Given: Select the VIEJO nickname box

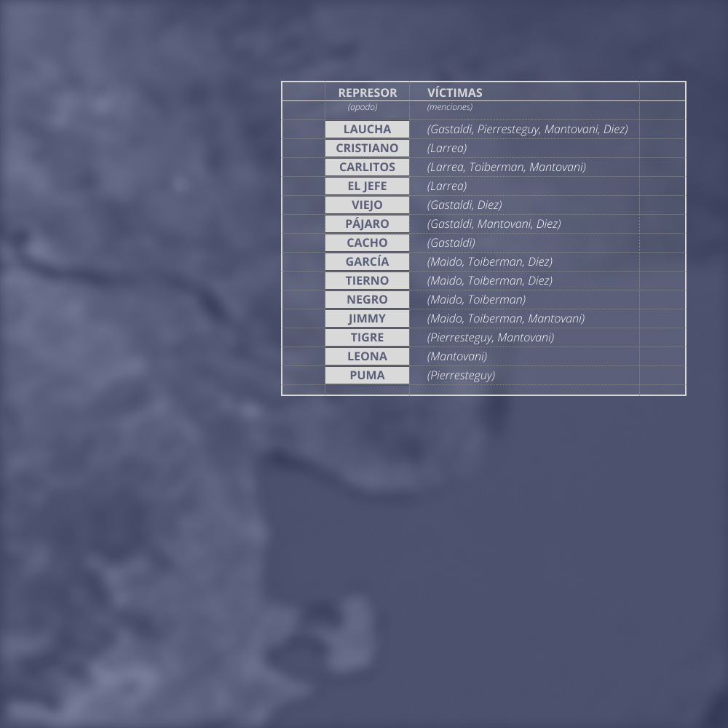Looking at the screenshot, I should click(x=367, y=205).
